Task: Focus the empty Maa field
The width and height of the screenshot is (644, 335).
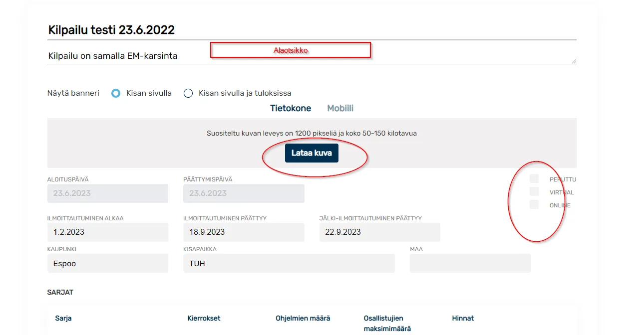Action: [x=470, y=263]
